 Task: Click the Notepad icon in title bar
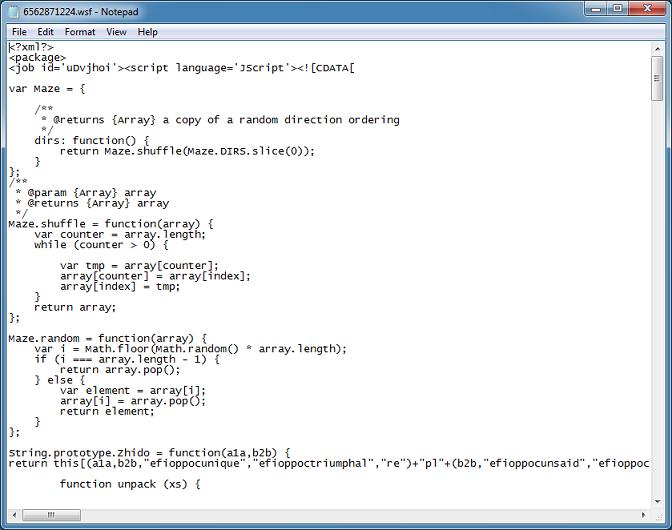[x=13, y=9]
